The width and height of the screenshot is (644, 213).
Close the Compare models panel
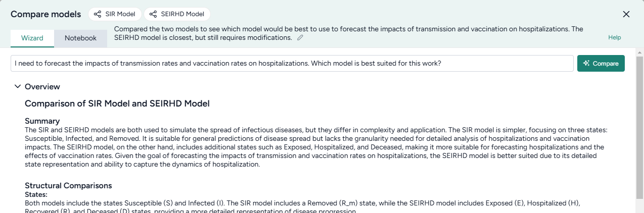[x=626, y=14]
